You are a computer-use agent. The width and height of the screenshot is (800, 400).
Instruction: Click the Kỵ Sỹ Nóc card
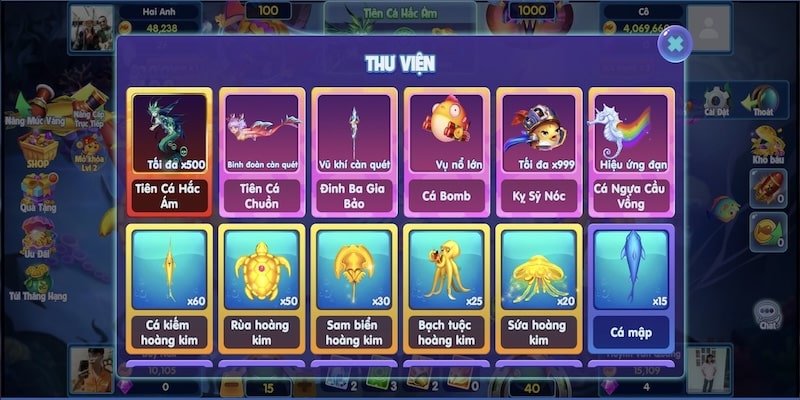(539, 152)
